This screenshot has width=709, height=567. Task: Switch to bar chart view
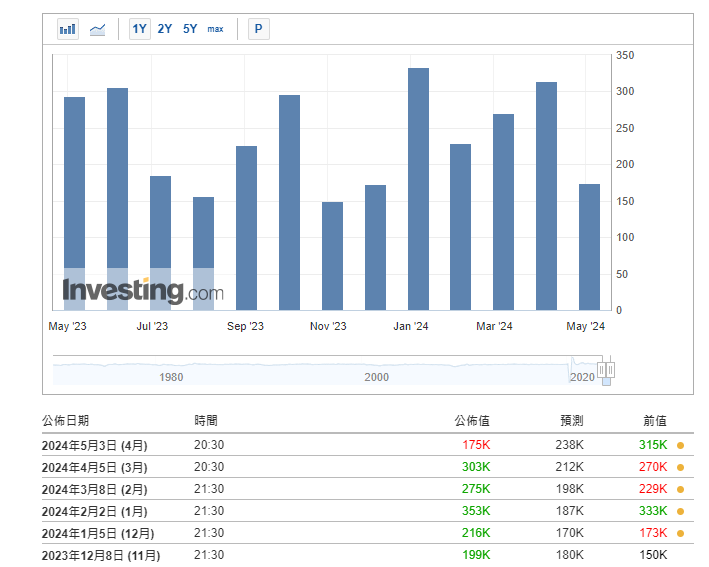(x=68, y=29)
